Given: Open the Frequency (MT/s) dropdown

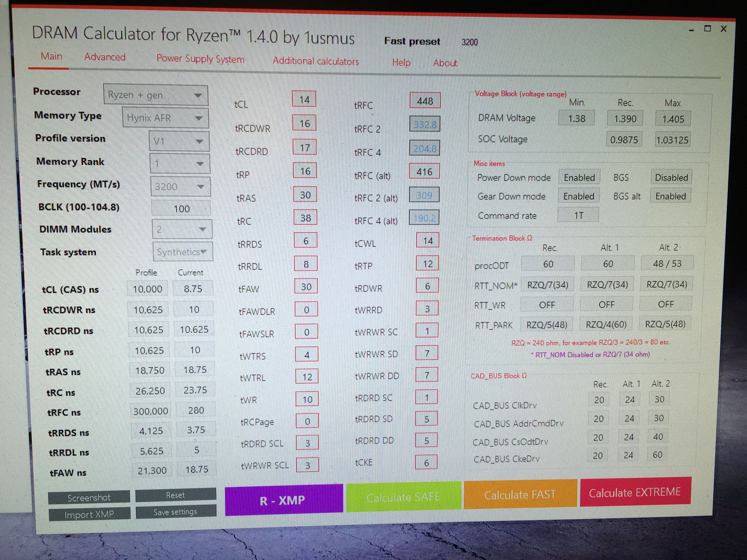Looking at the screenshot, I should (180, 187).
